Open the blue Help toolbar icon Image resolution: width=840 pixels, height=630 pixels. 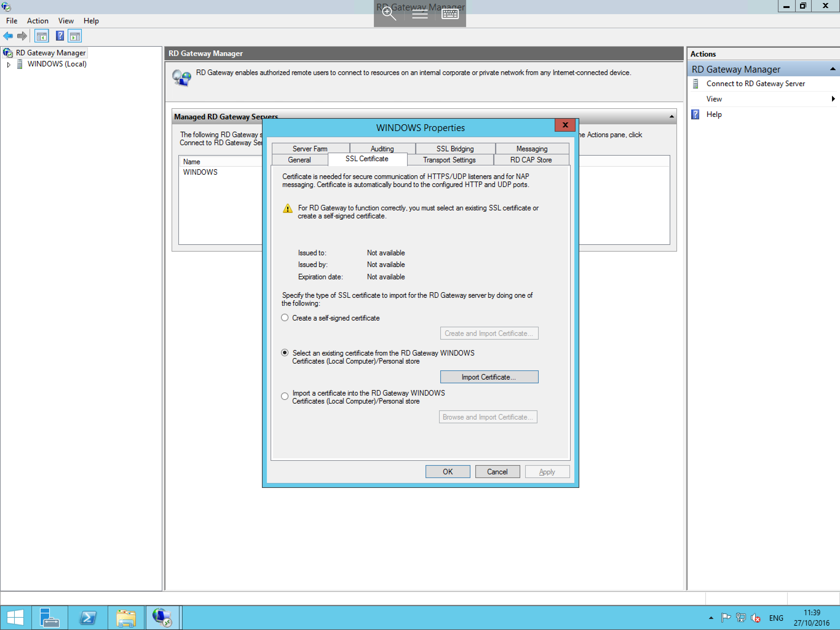tap(60, 36)
